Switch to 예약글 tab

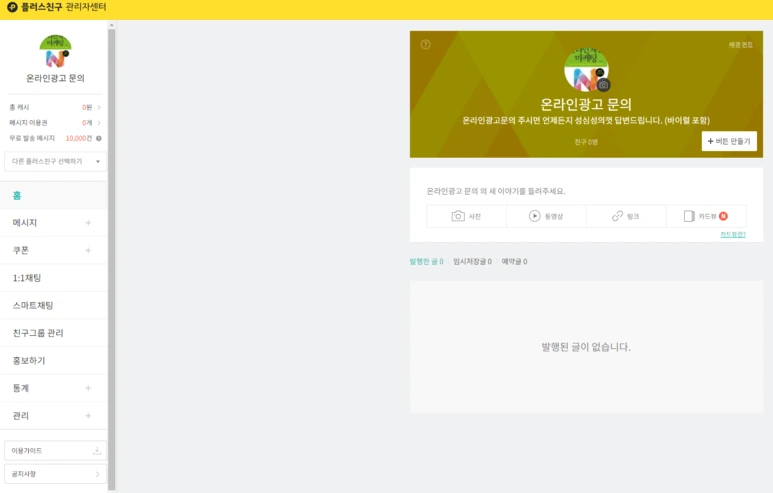(x=514, y=261)
